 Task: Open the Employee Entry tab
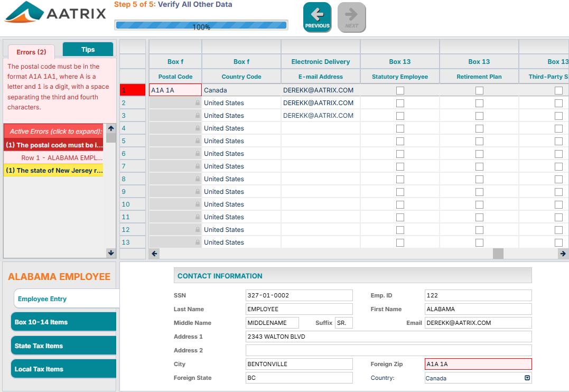click(67, 298)
